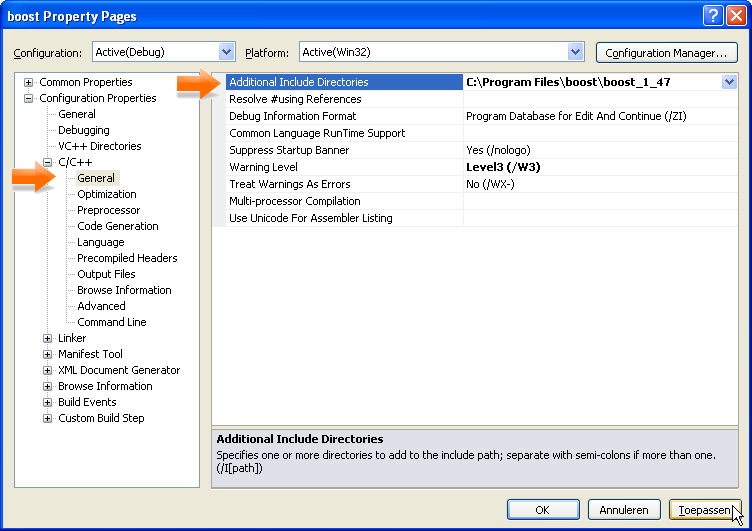Viewport: 752px width, 531px height.
Task: Select Command Line under C/C++
Action: (x=112, y=322)
